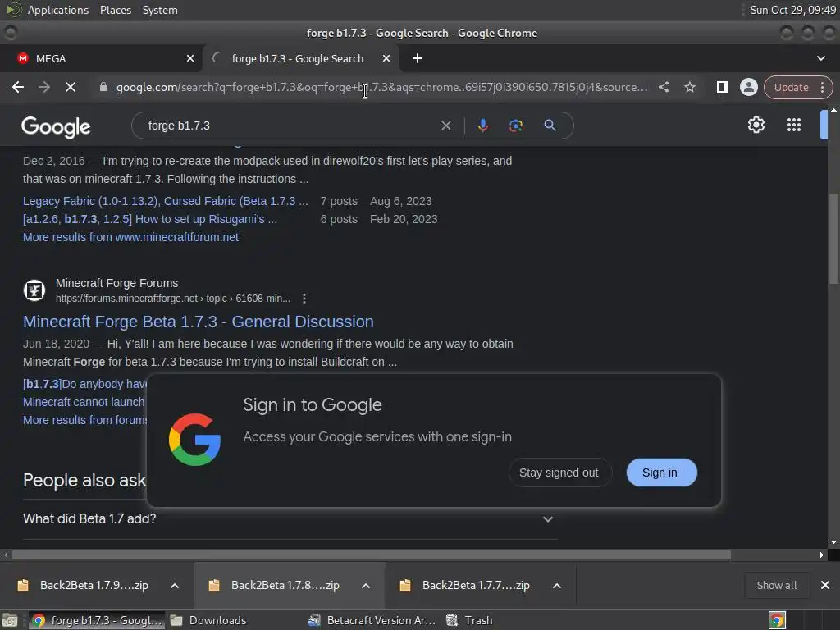Click the site security lock icon
The width and height of the screenshot is (840, 630).
click(103, 87)
